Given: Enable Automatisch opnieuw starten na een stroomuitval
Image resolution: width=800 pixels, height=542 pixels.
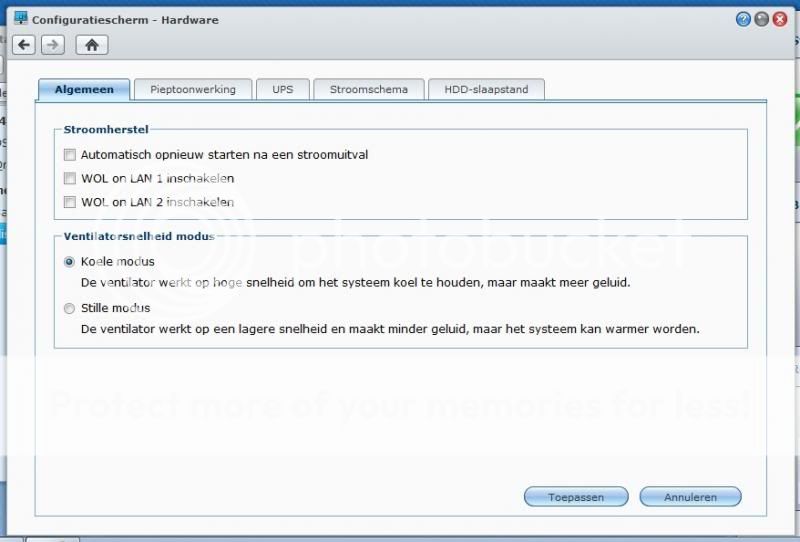Looking at the screenshot, I should click(x=70, y=155).
